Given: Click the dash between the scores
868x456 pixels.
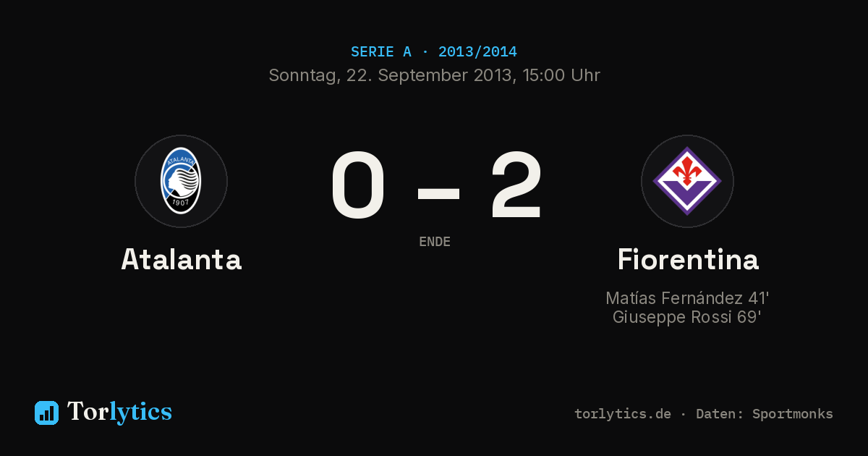Looking at the screenshot, I should click(x=438, y=192).
